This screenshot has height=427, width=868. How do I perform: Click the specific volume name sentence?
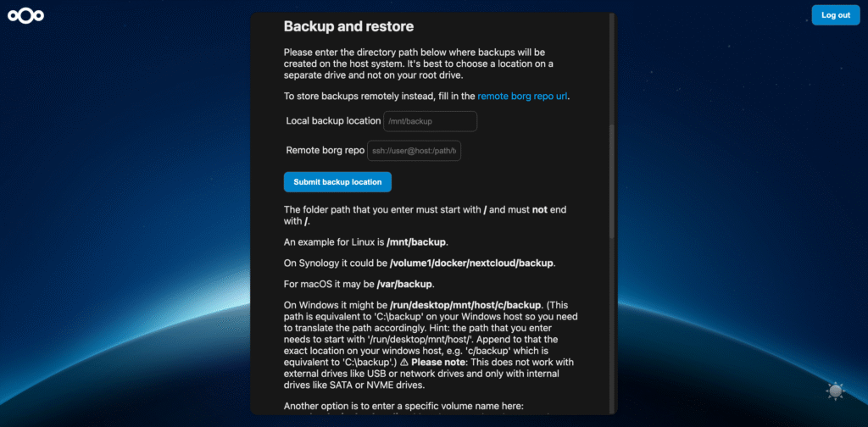pyautogui.click(x=403, y=406)
